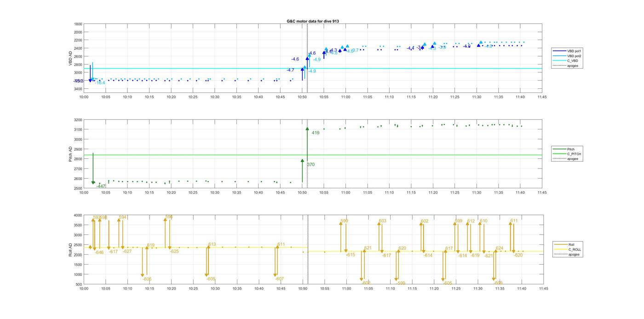Click the -4.7 label in VBD plot

[290, 70]
